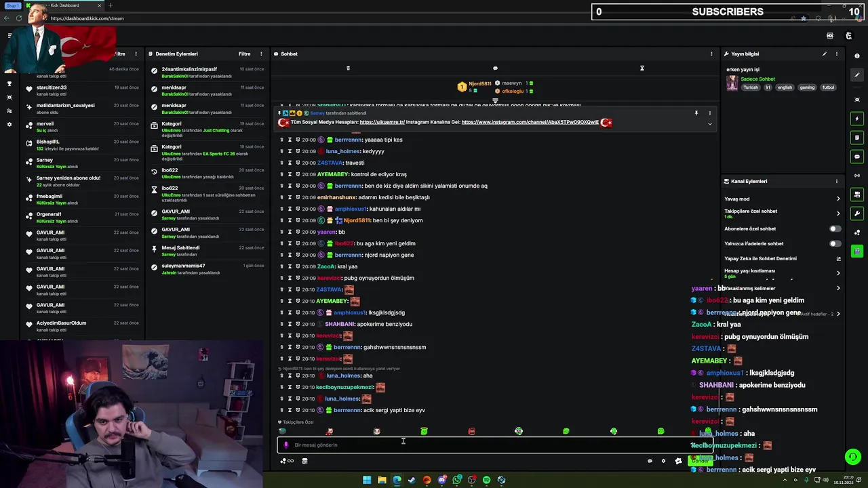Collapse the pinned message with chevron
868x488 pixels.
coord(710,124)
